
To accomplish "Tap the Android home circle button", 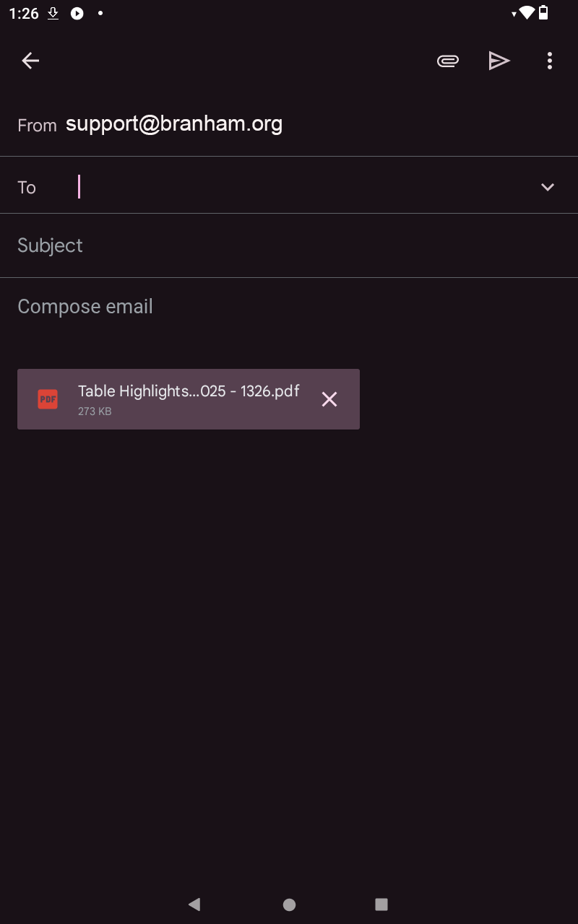I will pos(289,904).
